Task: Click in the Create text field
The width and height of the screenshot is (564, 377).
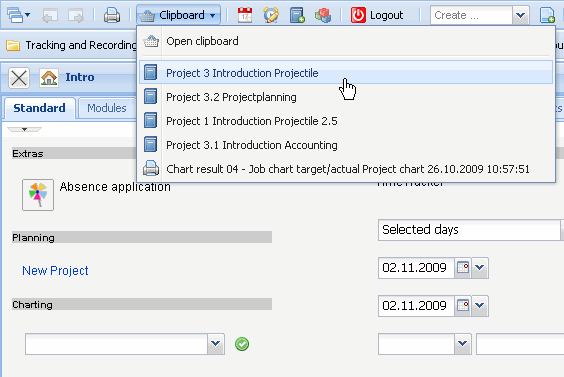Action: coord(471,15)
